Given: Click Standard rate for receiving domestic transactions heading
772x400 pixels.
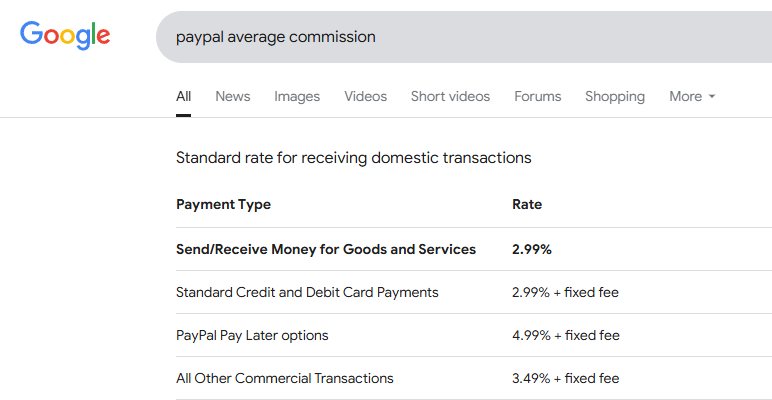Looking at the screenshot, I should [x=353, y=158].
